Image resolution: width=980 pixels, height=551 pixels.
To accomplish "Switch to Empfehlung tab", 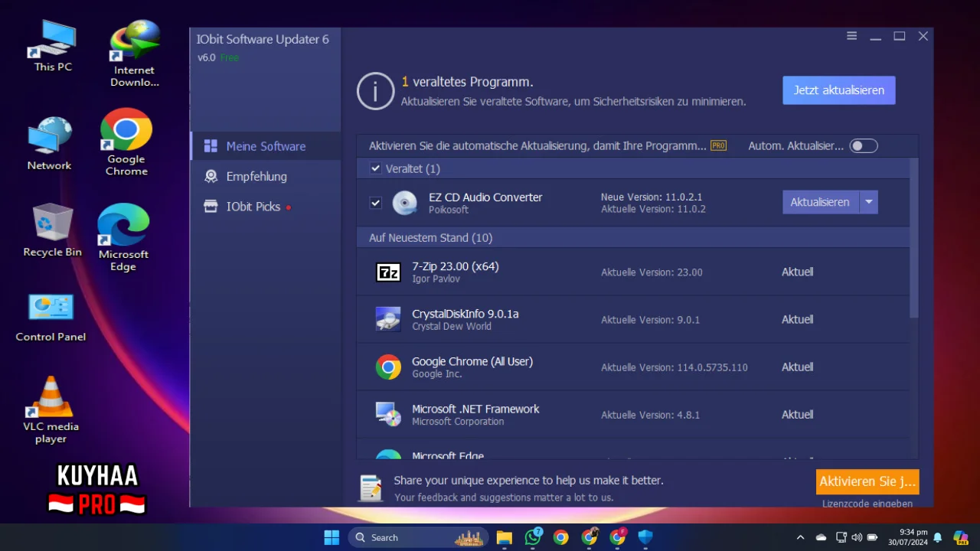I will click(x=266, y=176).
